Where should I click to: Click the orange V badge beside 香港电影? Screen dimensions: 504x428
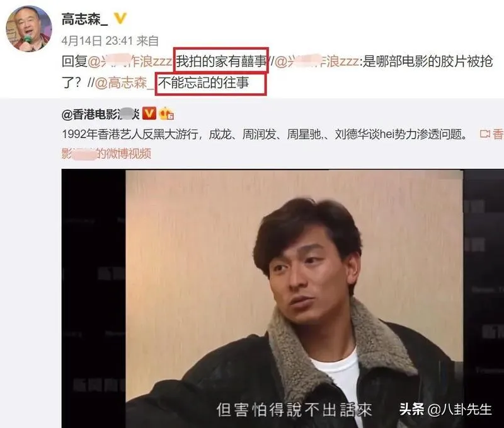coord(149,113)
